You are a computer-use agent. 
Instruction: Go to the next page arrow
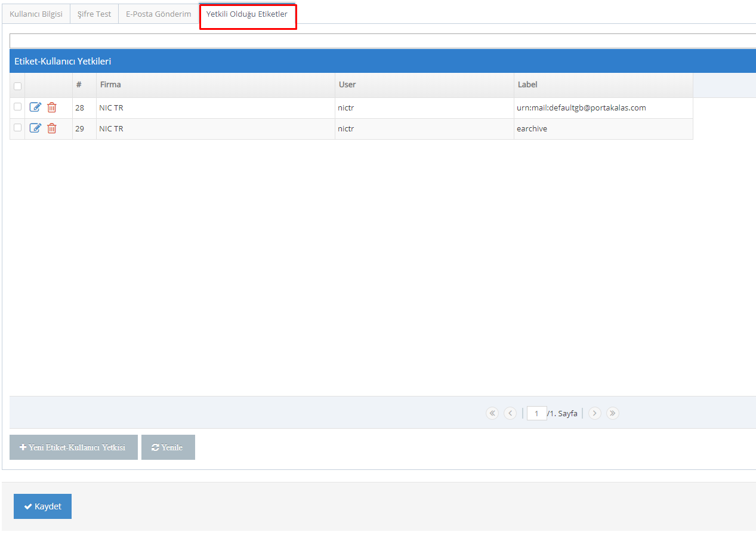(x=594, y=413)
